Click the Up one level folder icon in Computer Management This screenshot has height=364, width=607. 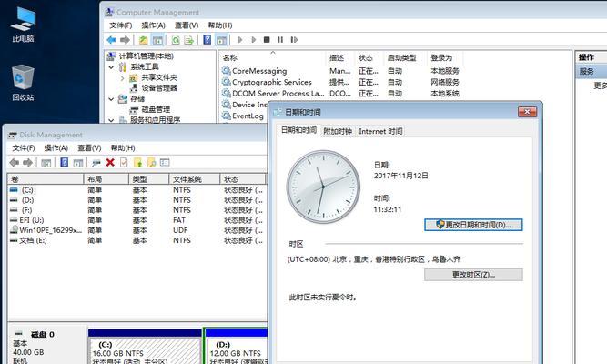click(x=143, y=39)
